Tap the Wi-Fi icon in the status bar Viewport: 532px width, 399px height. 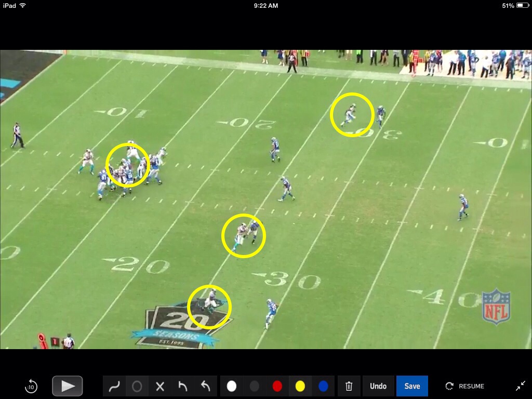click(x=22, y=5)
